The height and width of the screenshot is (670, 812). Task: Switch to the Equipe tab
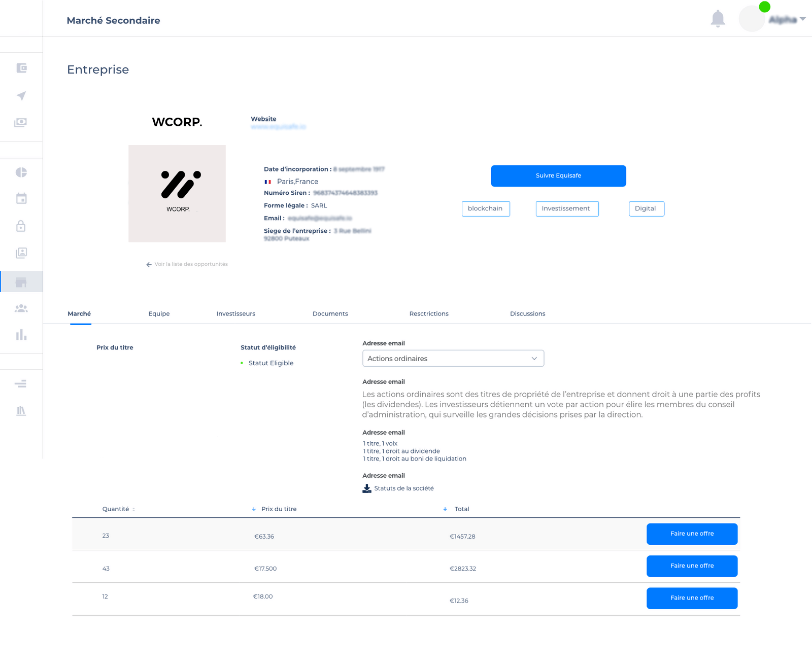[159, 314]
